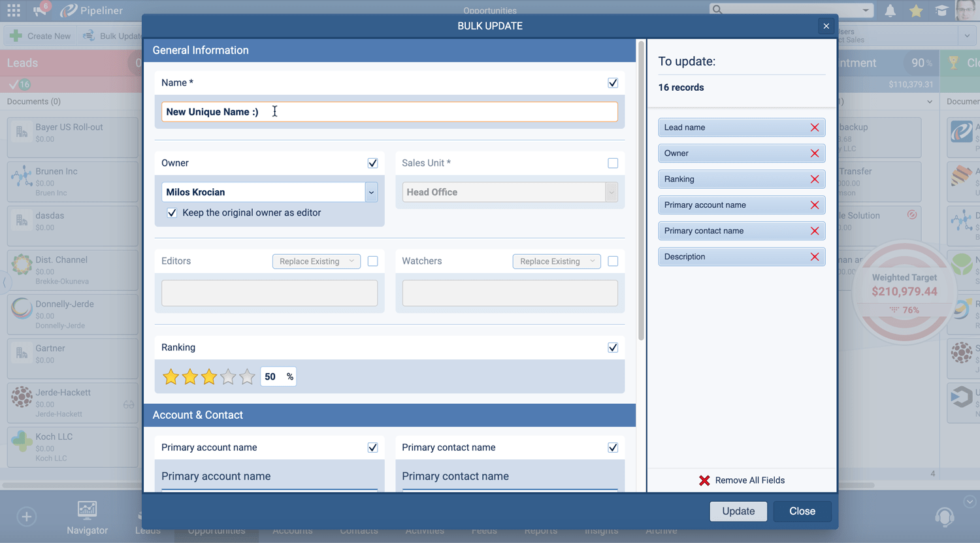The width and height of the screenshot is (980, 543).
Task: Remove Primary contact name from list
Action: click(814, 231)
